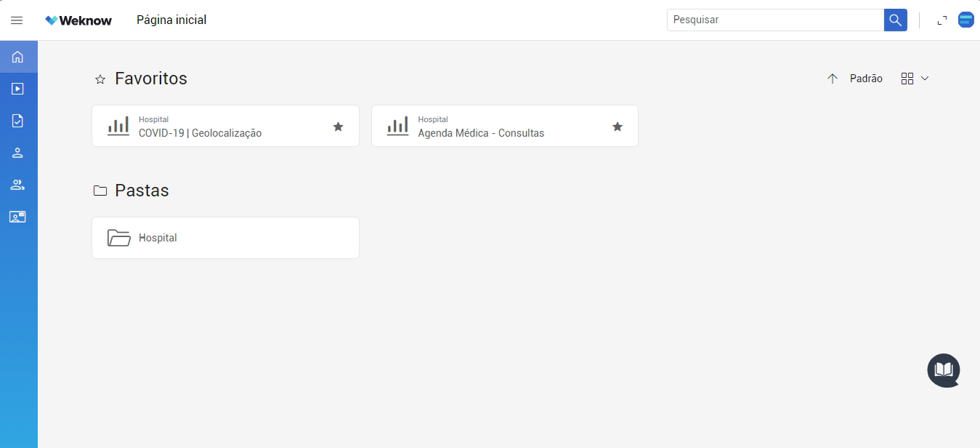Open the contact card sidebar icon

[x=18, y=217]
